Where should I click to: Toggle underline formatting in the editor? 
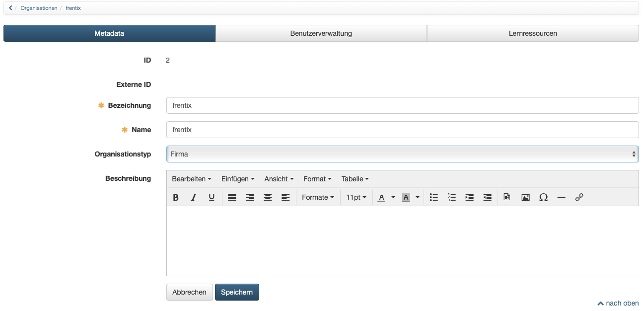coord(212,197)
